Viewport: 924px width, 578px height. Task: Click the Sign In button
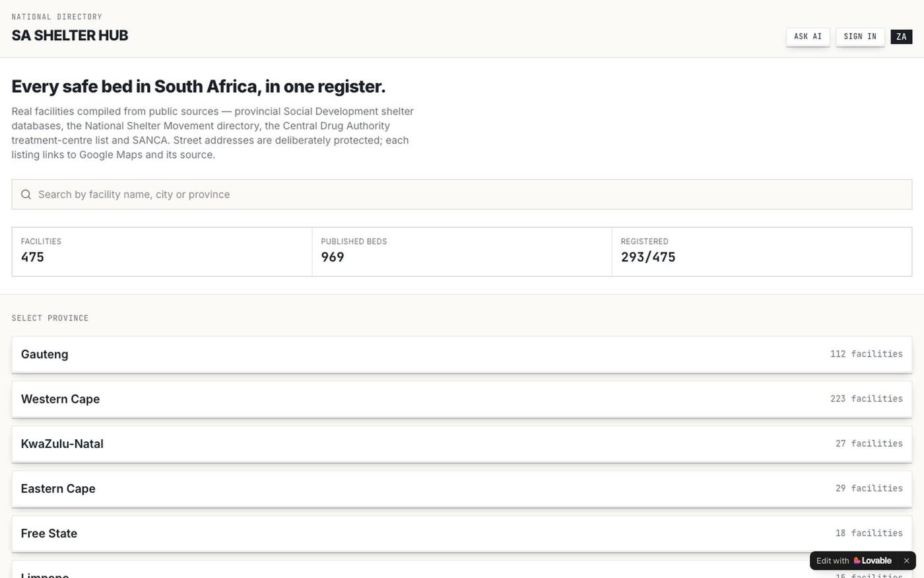(860, 36)
